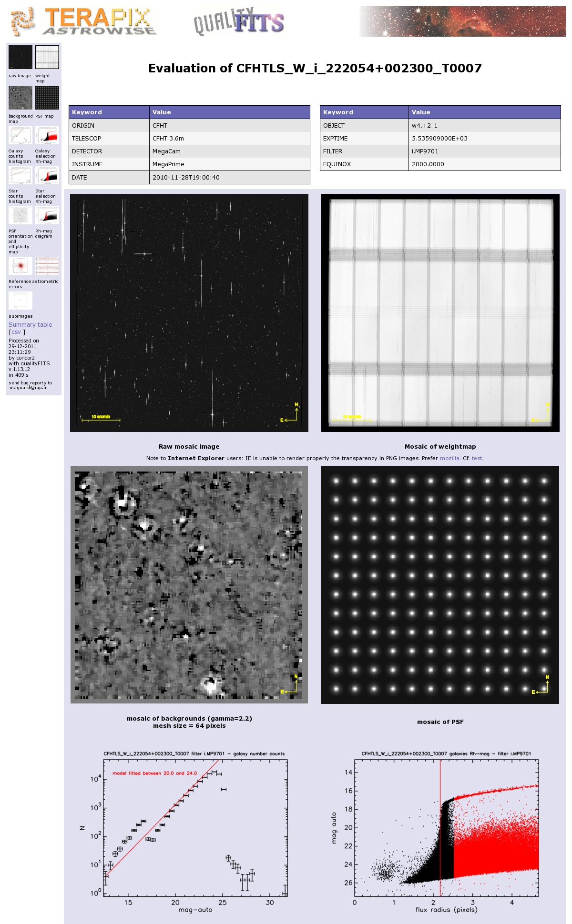The height and width of the screenshot is (924, 572).
Task: Open red starburst astrometric errors thumbnail
Action: coord(20,266)
